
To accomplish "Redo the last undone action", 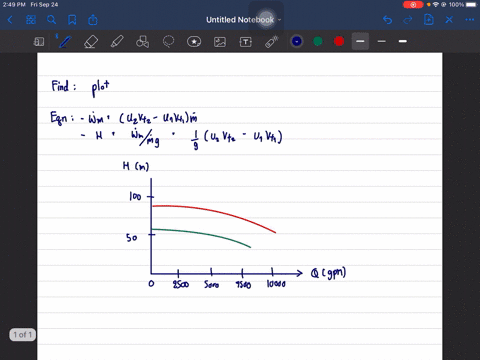I will [408, 20].
